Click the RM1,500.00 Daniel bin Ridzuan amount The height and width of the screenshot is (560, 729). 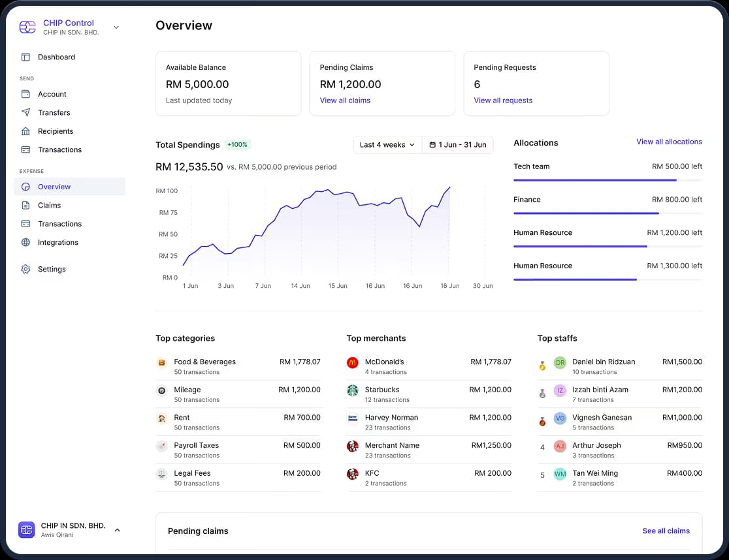point(682,362)
